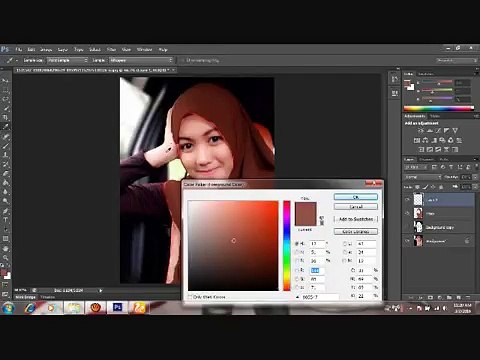The height and width of the screenshot is (360, 480).
Task: Click the vertical hue slider bar
Action: click(x=287, y=246)
